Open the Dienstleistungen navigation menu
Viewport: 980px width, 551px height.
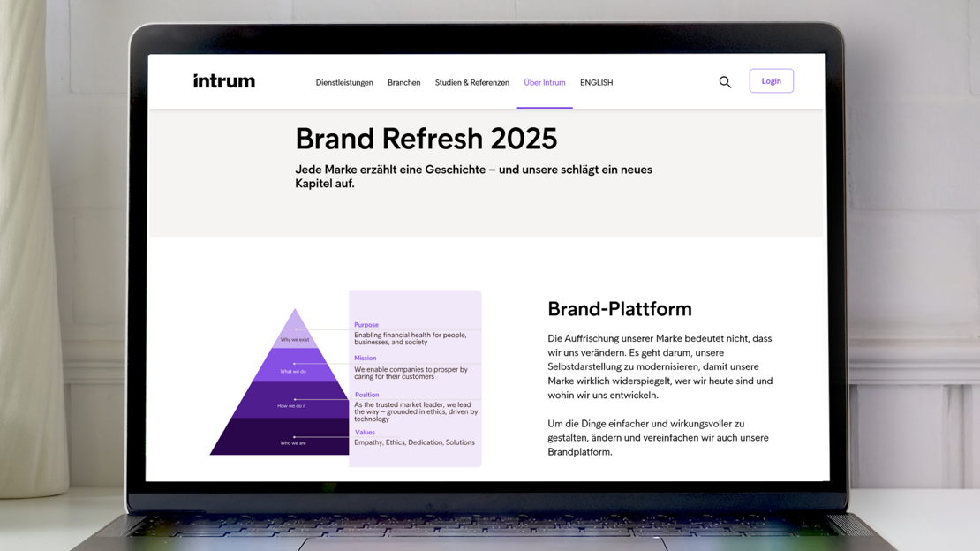[344, 82]
